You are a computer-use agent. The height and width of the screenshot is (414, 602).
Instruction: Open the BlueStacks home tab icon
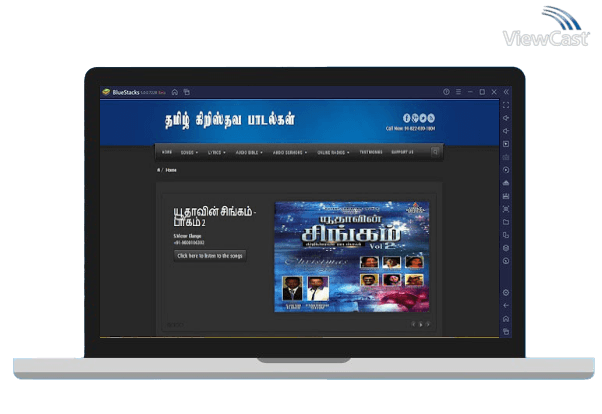175,92
